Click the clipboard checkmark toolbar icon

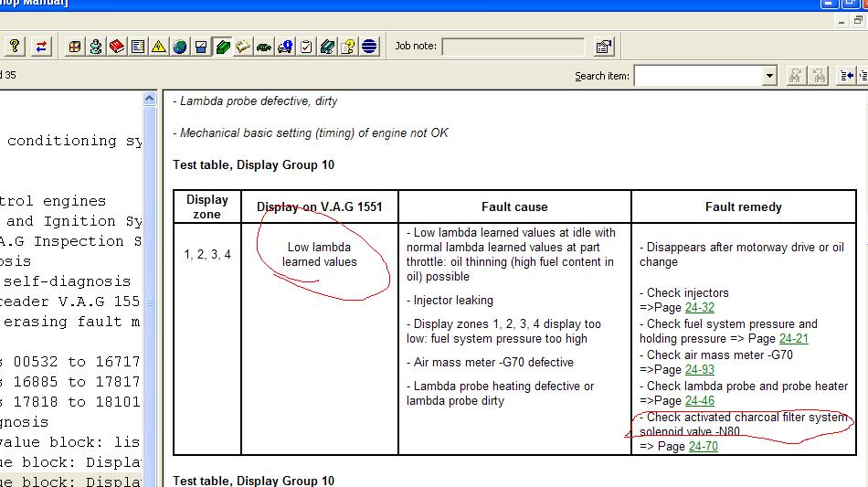click(x=306, y=47)
